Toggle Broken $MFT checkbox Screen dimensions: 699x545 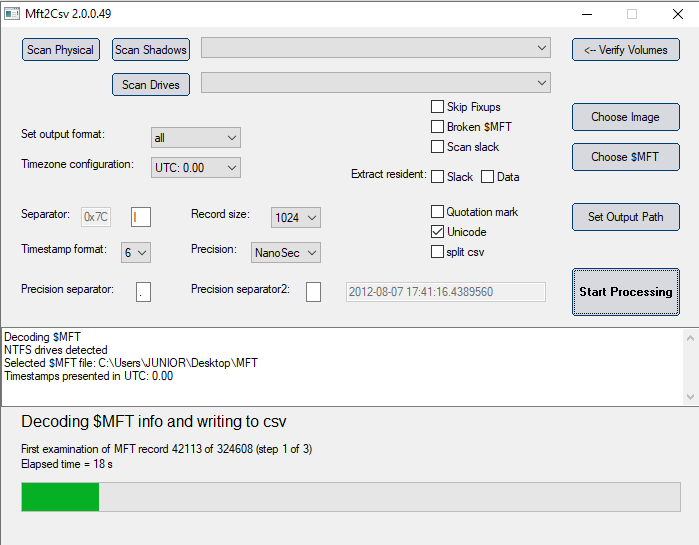(438, 127)
